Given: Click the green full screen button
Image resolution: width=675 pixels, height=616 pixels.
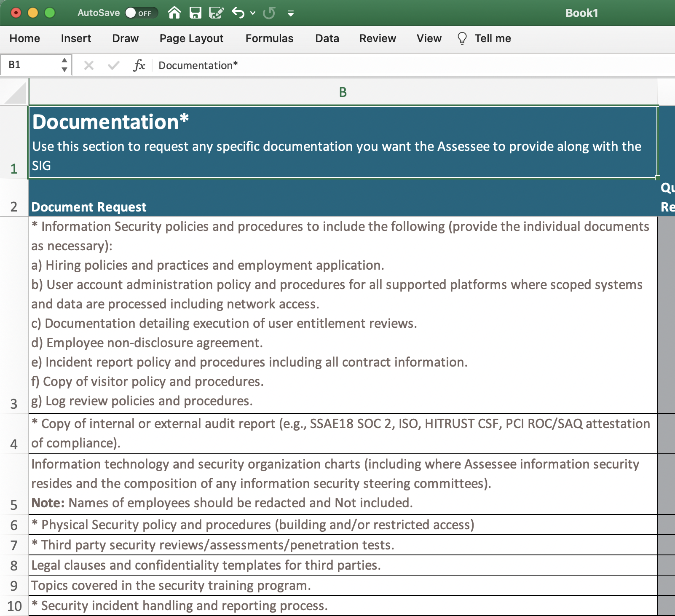Looking at the screenshot, I should tap(50, 13).
